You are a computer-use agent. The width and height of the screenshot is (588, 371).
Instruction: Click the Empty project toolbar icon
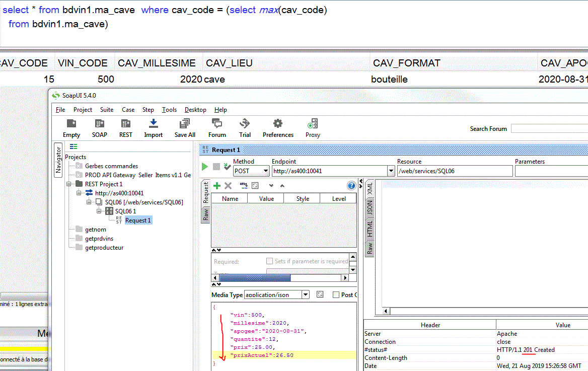tap(71, 124)
